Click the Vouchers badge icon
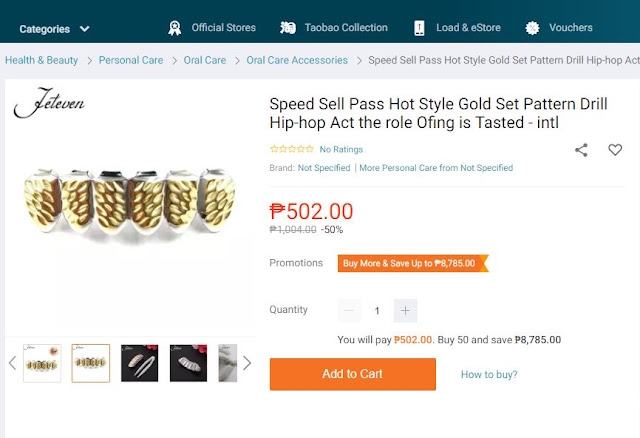This screenshot has width=640, height=438. pyautogui.click(x=532, y=28)
